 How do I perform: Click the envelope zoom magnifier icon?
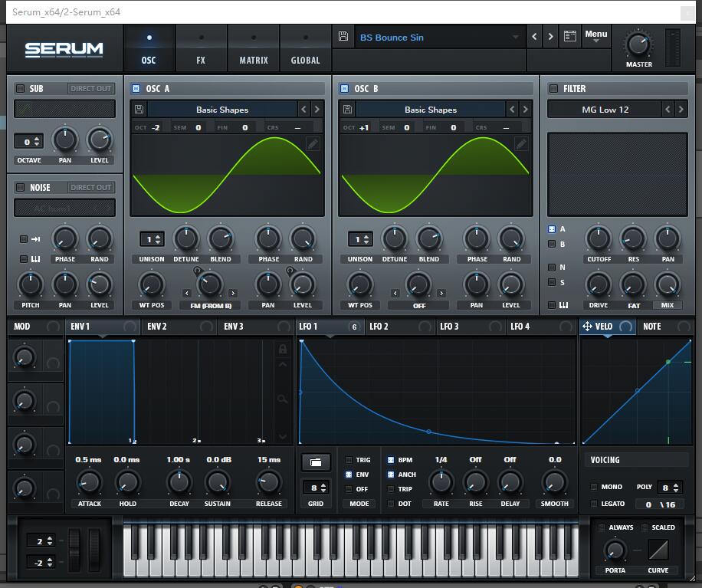point(283,399)
